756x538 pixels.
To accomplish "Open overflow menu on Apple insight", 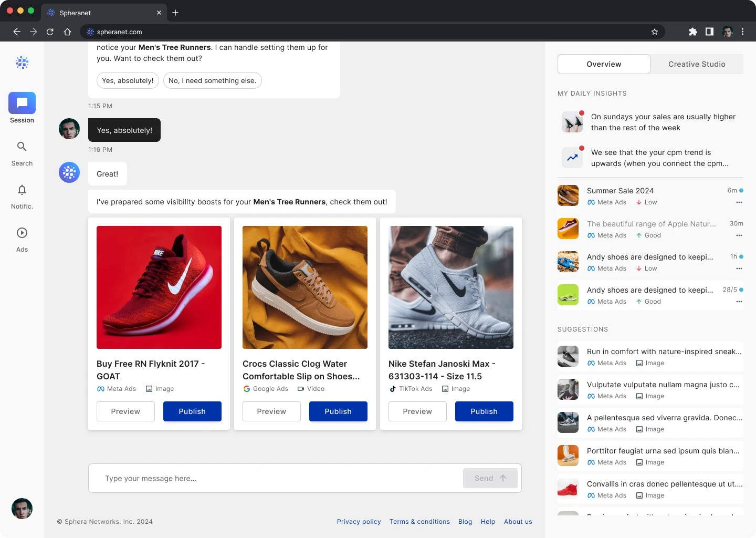I will [739, 235].
